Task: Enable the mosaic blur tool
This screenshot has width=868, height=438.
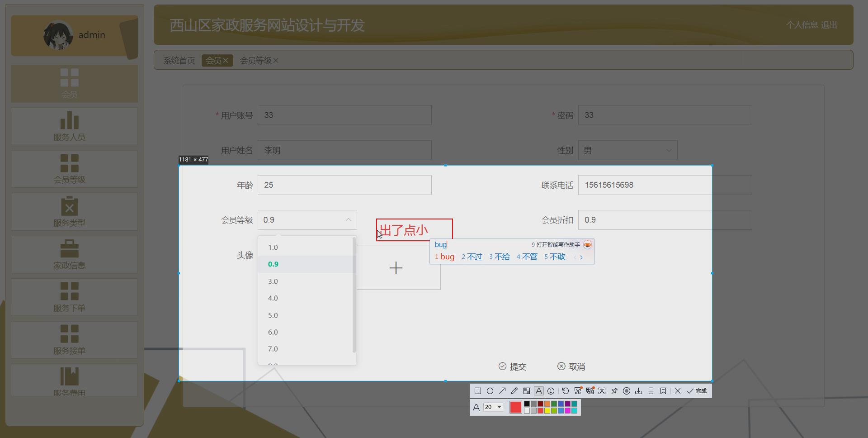Action: pyautogui.click(x=527, y=391)
